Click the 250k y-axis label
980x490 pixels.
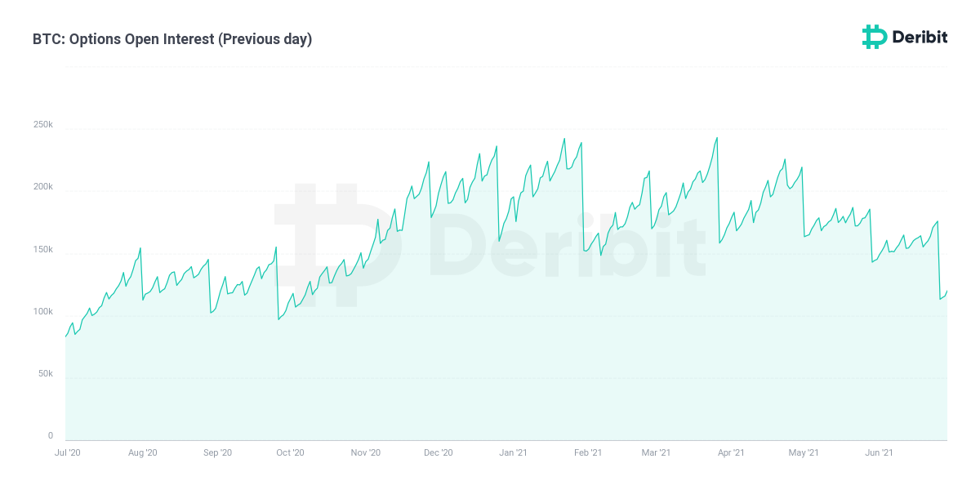43,125
